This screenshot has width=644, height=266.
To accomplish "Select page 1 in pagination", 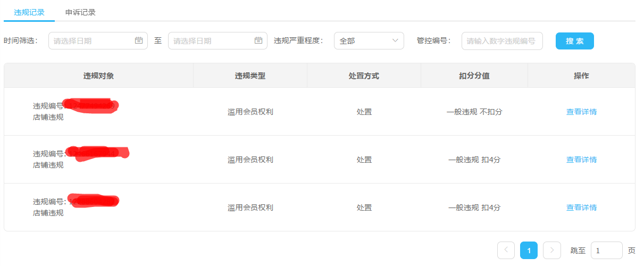I will [x=529, y=250].
